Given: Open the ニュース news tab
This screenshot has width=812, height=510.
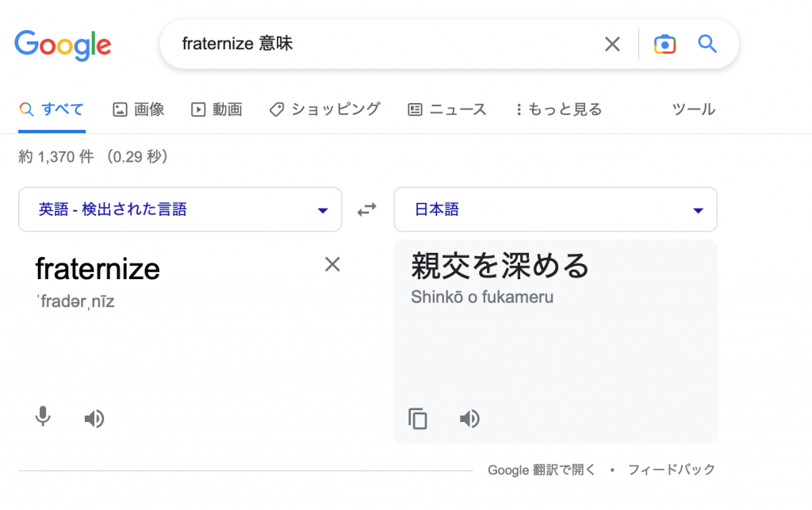Looking at the screenshot, I should point(447,109).
